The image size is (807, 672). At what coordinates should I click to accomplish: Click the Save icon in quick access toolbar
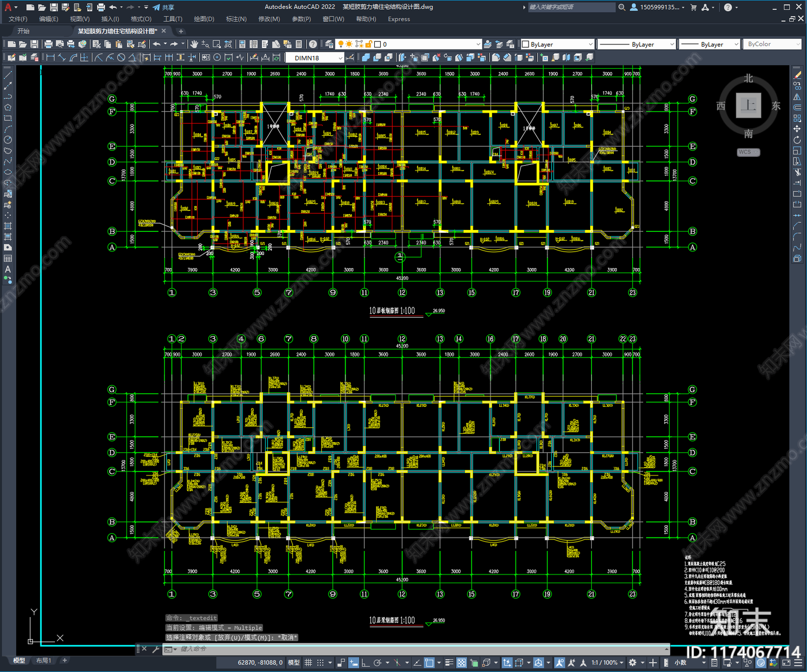(x=53, y=7)
